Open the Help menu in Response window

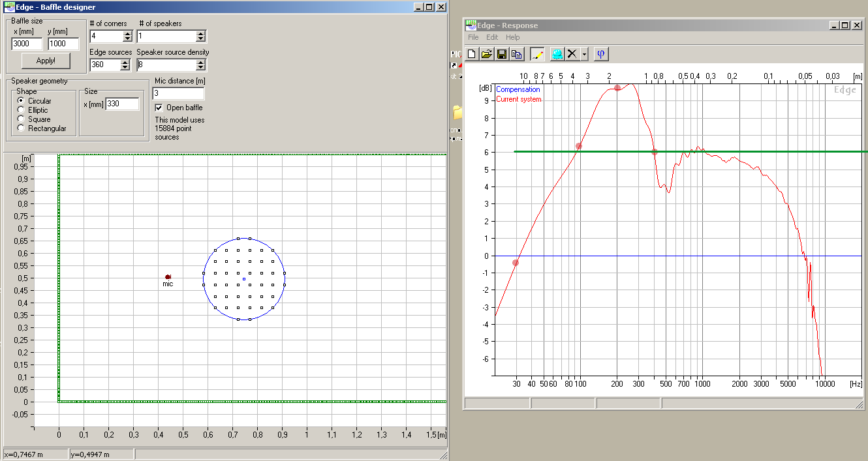[x=513, y=38]
